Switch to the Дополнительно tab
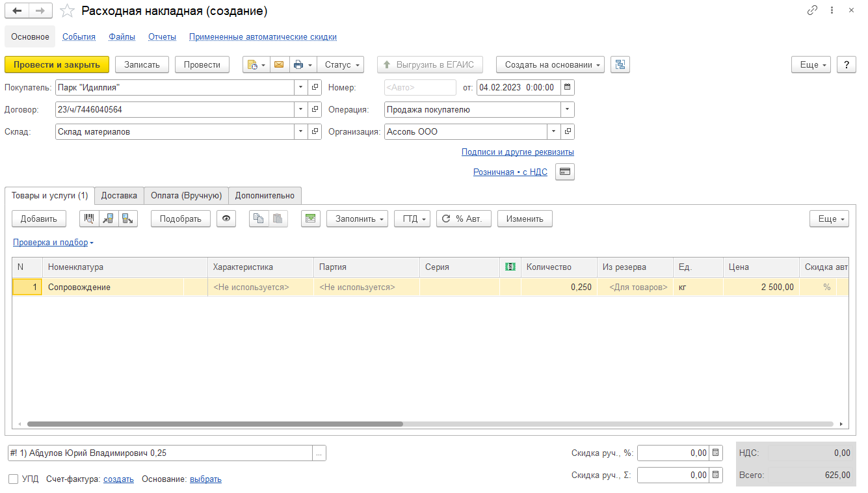This screenshot has width=868, height=493. [265, 195]
